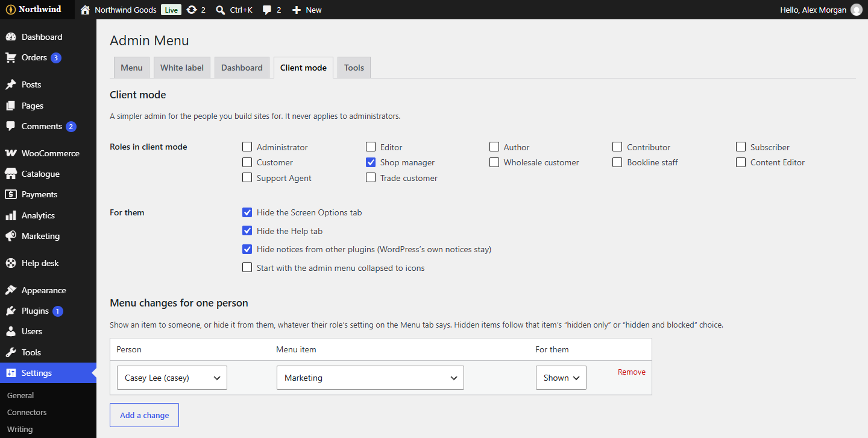This screenshot has width=868, height=438.
Task: Click the Appearance paintbrush icon
Action: (10, 290)
